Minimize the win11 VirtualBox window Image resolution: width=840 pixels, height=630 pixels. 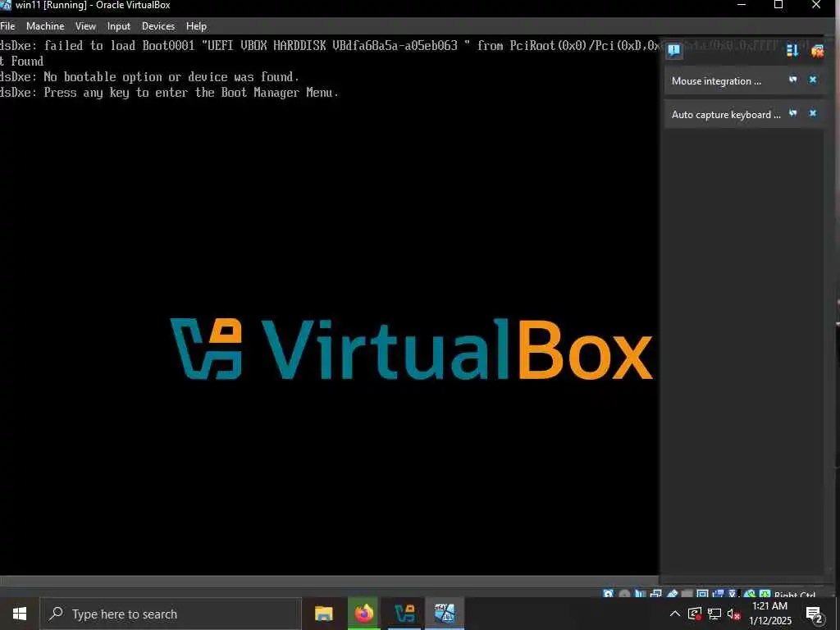point(742,5)
